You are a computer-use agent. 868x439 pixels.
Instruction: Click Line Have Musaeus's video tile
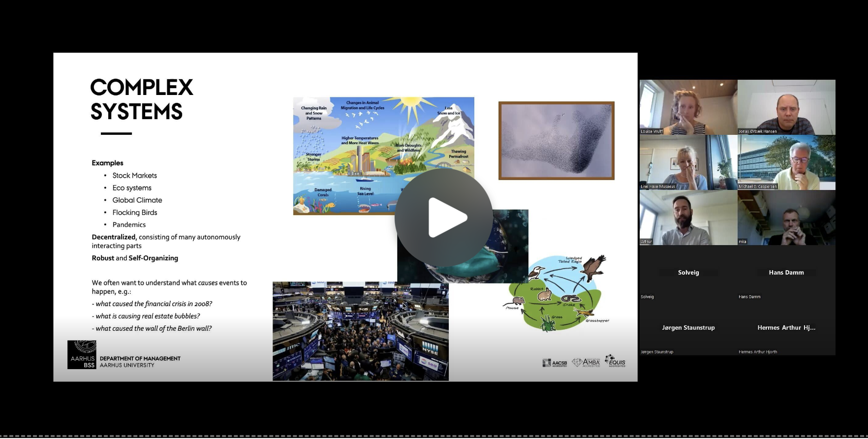tap(688, 162)
